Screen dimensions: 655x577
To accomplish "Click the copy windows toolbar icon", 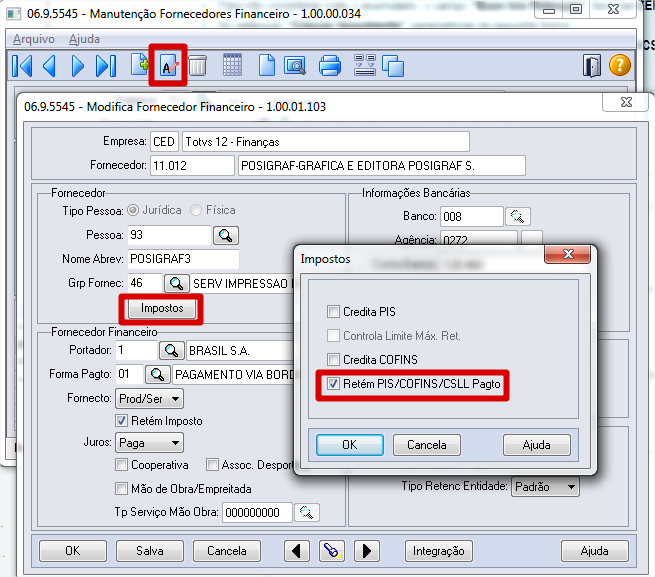I will 393,66.
